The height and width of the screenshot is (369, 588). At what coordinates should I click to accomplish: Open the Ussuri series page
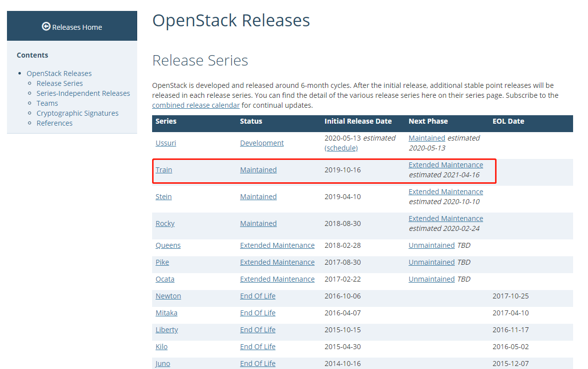coord(166,143)
